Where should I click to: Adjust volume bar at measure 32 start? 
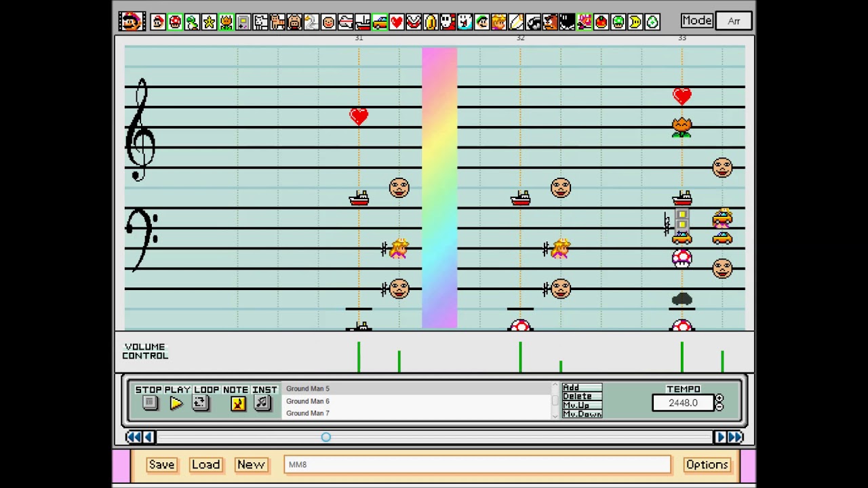tap(520, 357)
